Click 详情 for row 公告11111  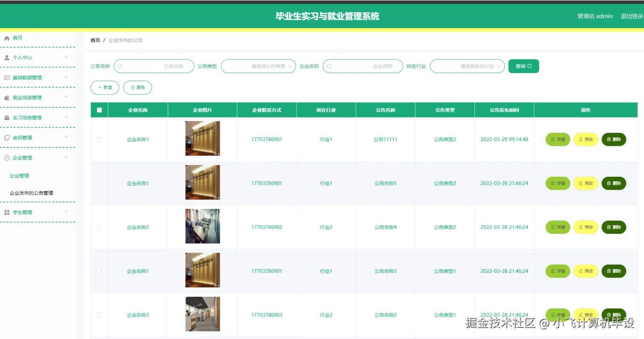coord(558,139)
